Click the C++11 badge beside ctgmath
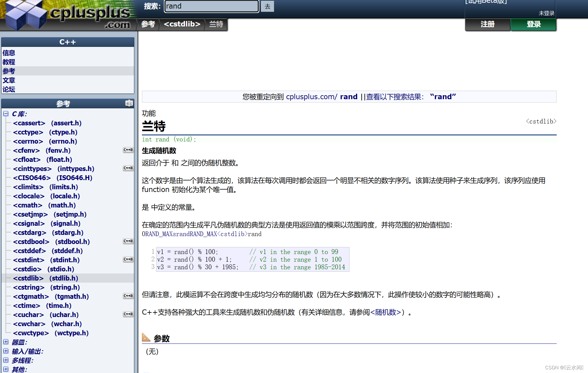 click(x=128, y=296)
